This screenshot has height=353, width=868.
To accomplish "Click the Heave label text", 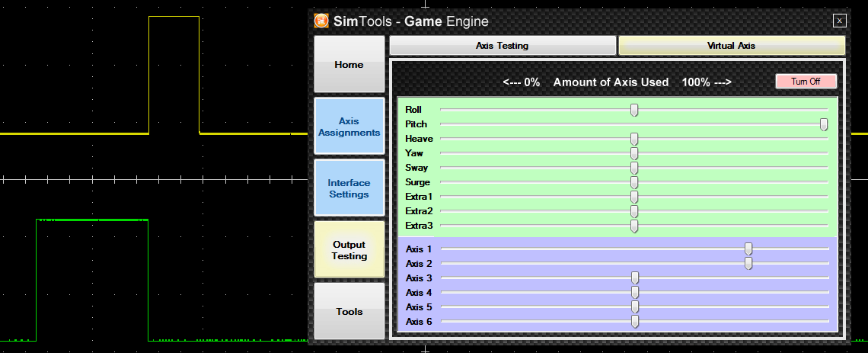I will click(419, 139).
